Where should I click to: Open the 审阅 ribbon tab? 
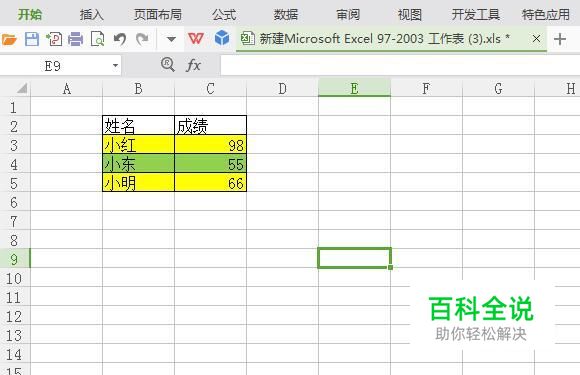(348, 15)
